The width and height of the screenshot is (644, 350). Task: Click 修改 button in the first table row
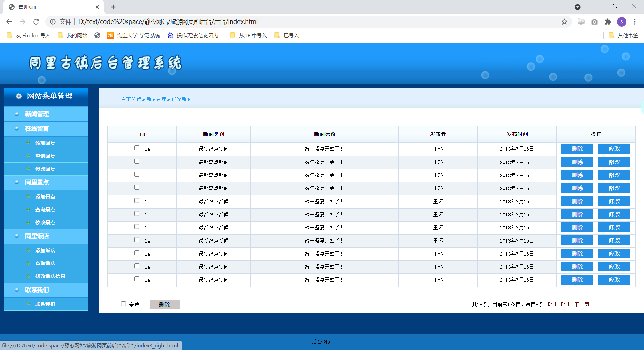click(x=614, y=149)
